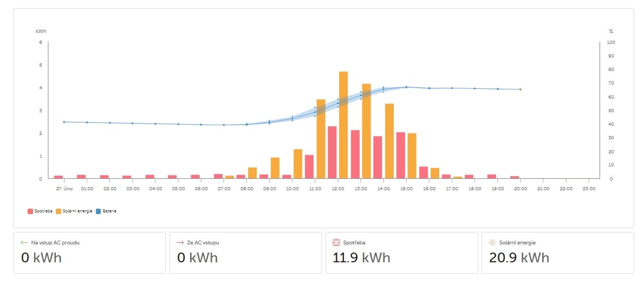The width and height of the screenshot is (644, 284).
Task: Select the red consumption bar at 11:00
Action: point(309,166)
